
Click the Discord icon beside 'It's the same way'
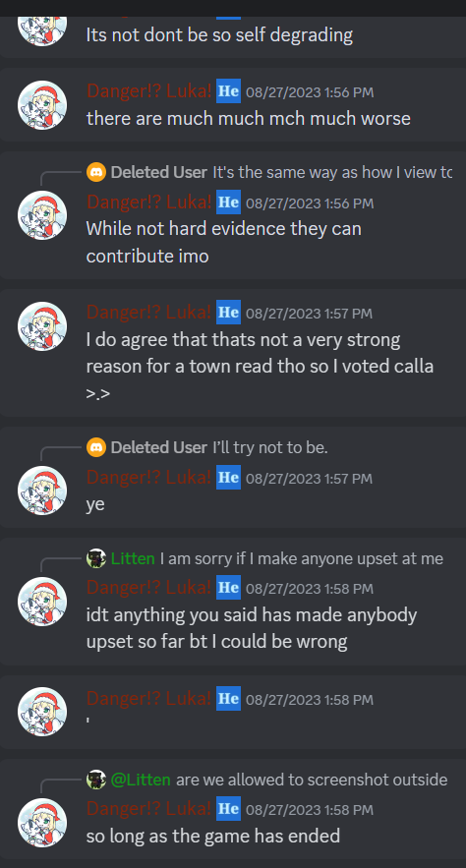pyautogui.click(x=96, y=172)
